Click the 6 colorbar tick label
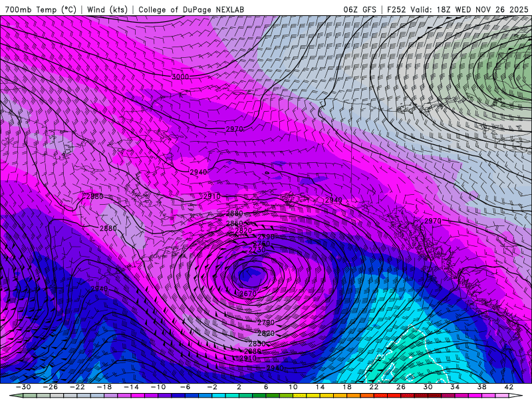This screenshot has width=532, height=399. pos(266,387)
